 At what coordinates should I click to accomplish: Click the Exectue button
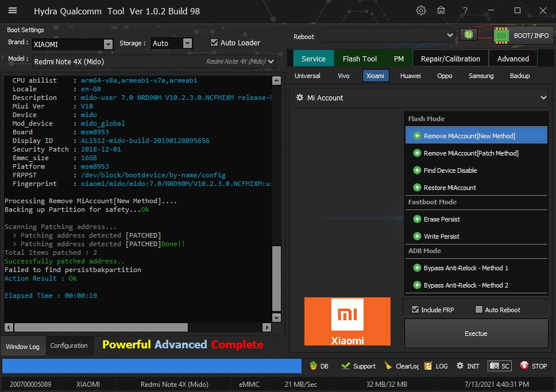click(x=476, y=333)
